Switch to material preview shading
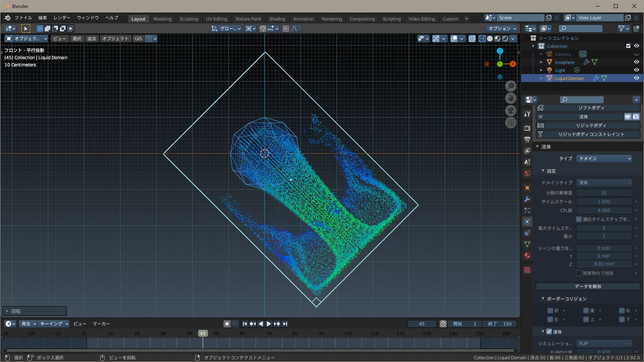 (x=497, y=39)
